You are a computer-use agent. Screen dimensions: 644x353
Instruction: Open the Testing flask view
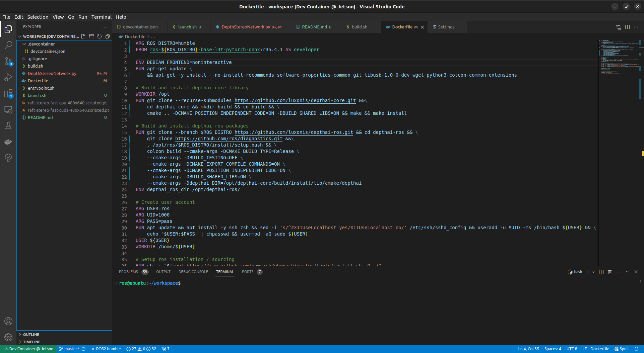point(8,125)
